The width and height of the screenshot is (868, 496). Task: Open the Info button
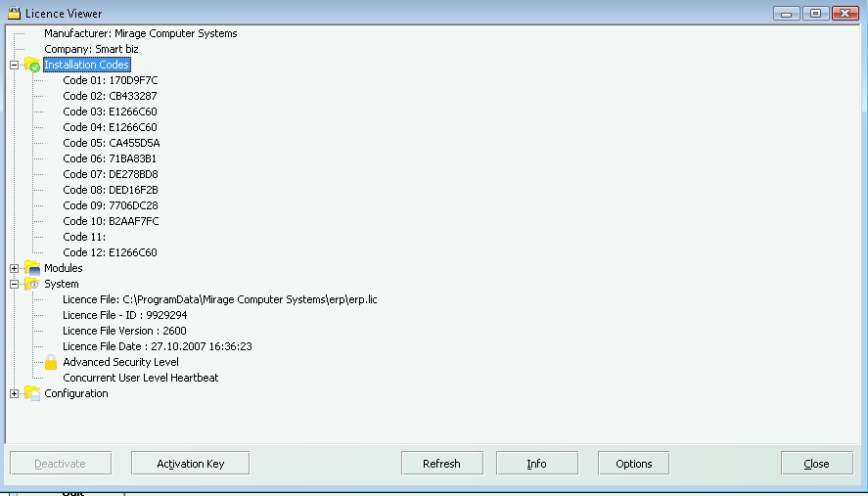[x=536, y=464]
